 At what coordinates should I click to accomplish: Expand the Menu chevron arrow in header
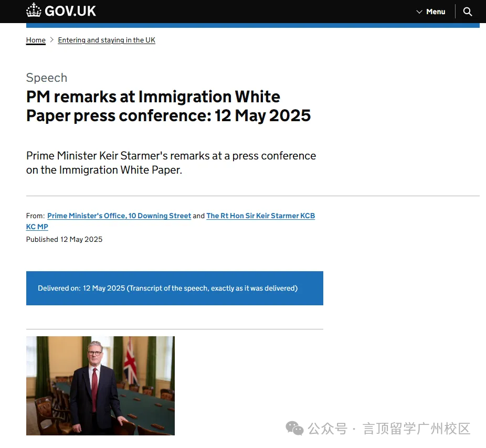tap(419, 12)
